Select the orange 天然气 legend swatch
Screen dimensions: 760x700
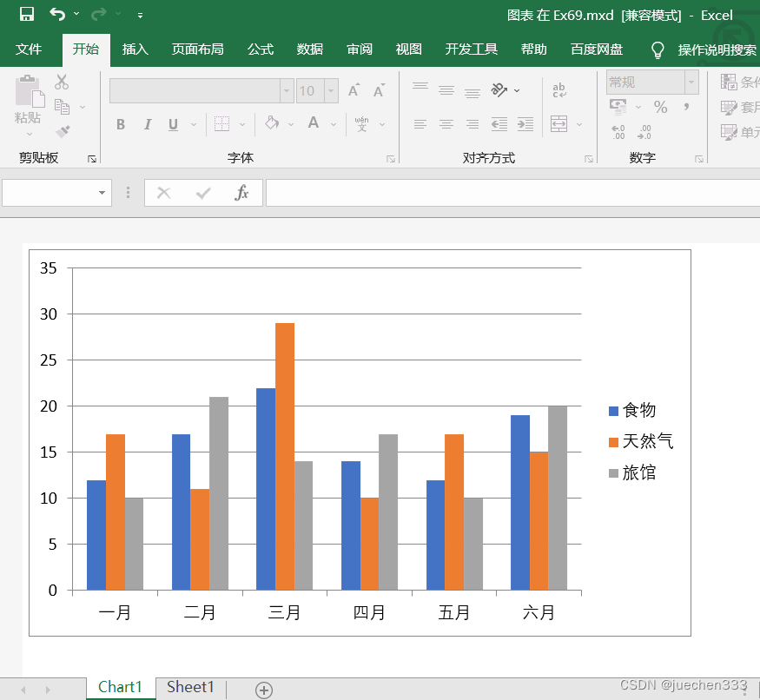613,442
